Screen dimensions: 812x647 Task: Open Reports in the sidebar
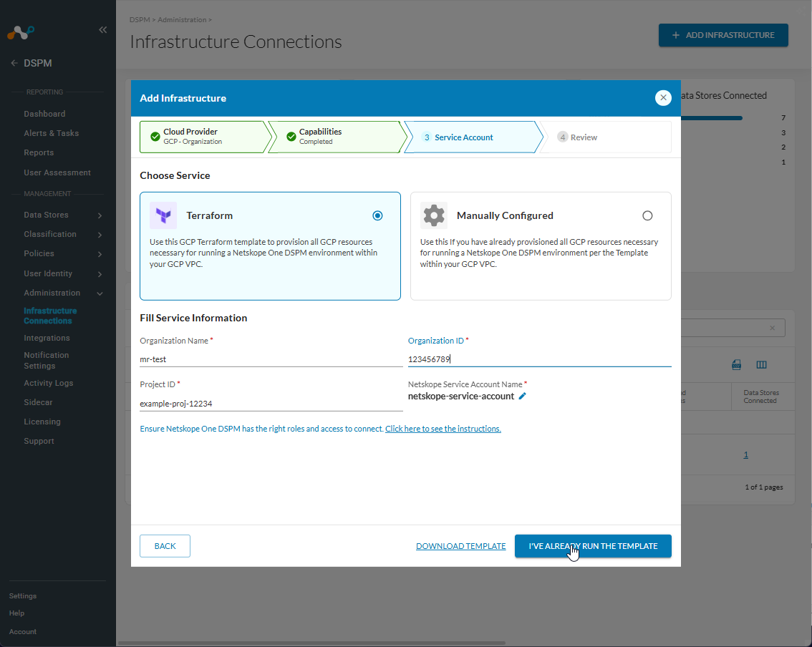[x=39, y=152]
